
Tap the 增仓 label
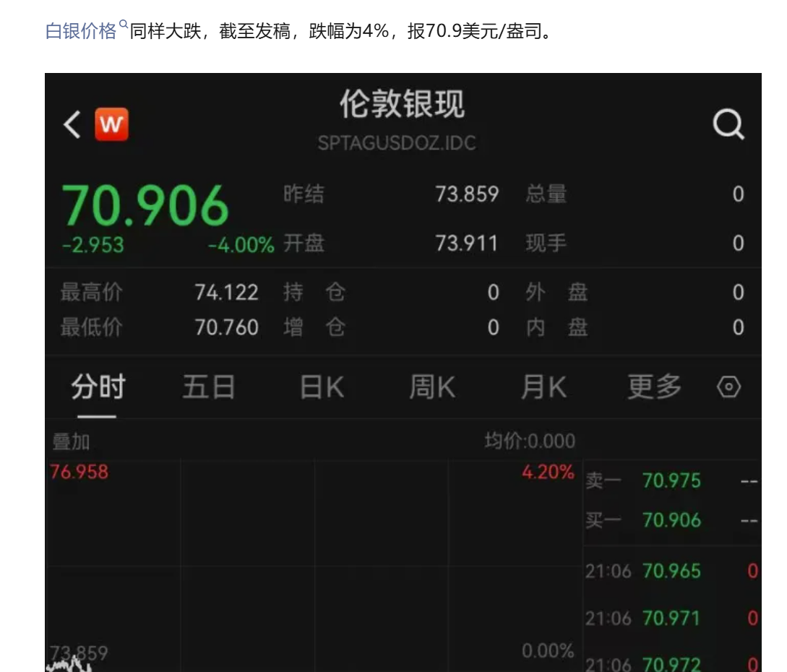pos(314,327)
